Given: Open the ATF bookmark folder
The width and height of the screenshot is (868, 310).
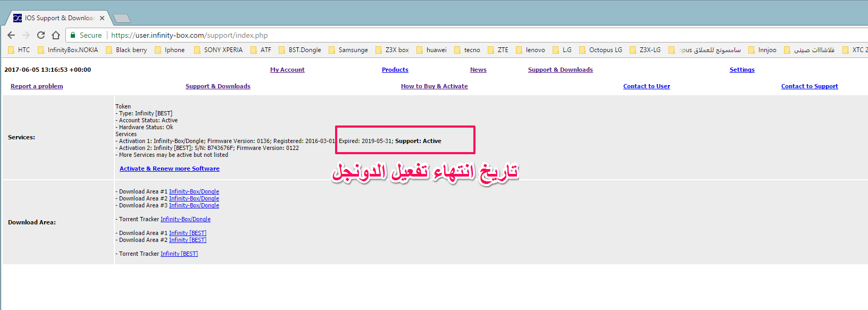Looking at the screenshot, I should tap(261, 50).
